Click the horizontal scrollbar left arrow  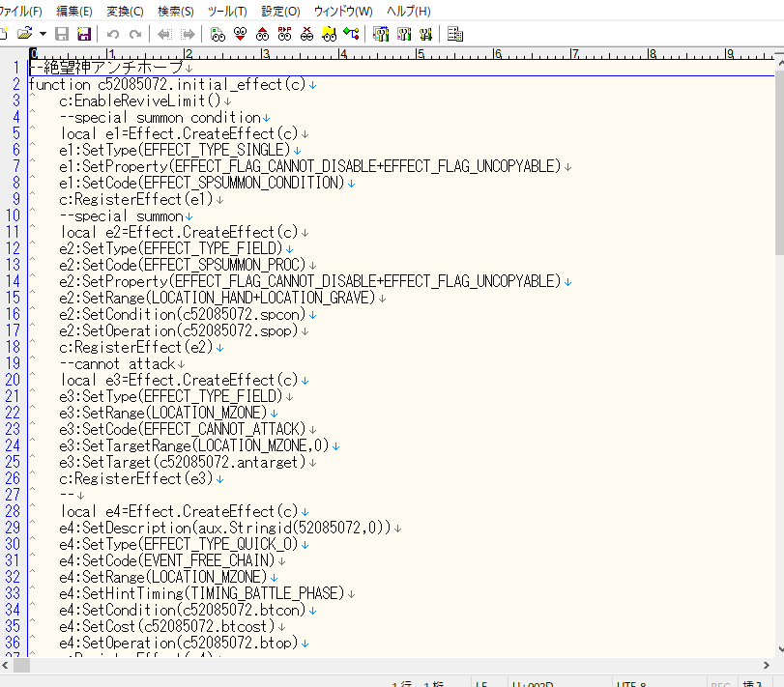pos(5,665)
